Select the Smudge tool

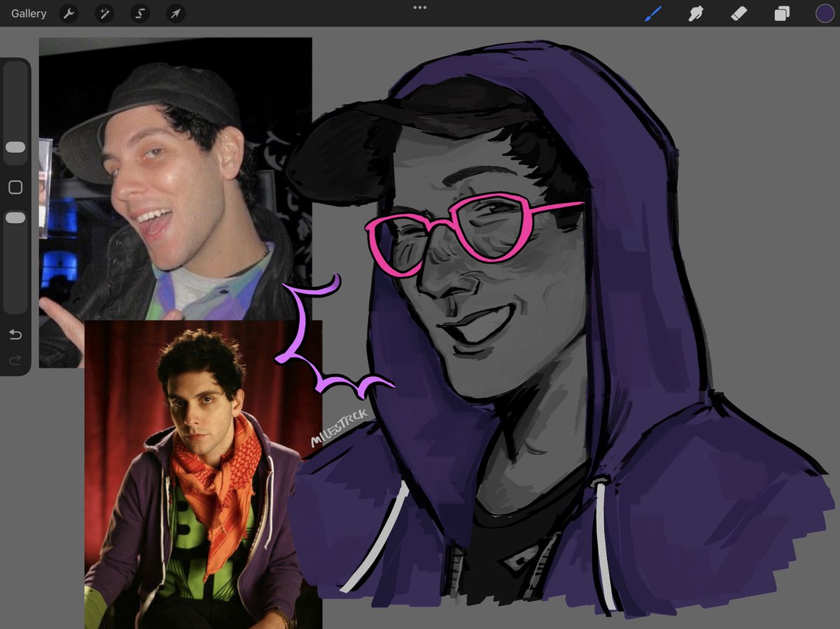point(696,13)
